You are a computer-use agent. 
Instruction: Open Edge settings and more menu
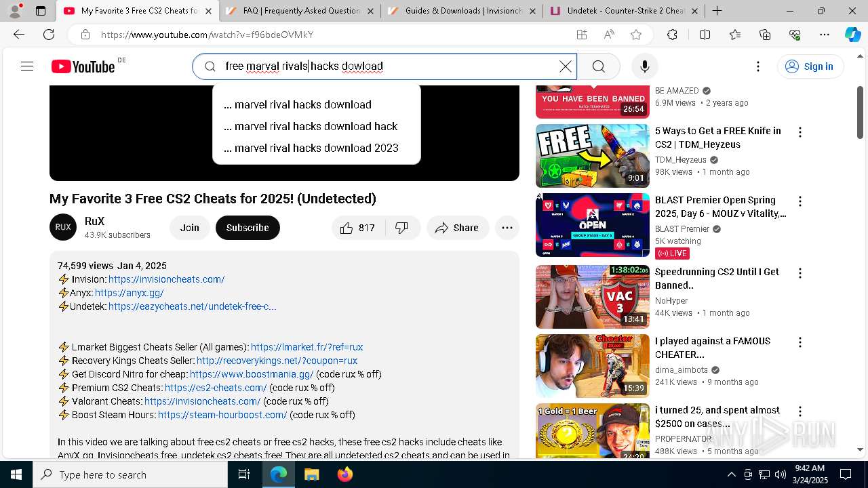[825, 35]
